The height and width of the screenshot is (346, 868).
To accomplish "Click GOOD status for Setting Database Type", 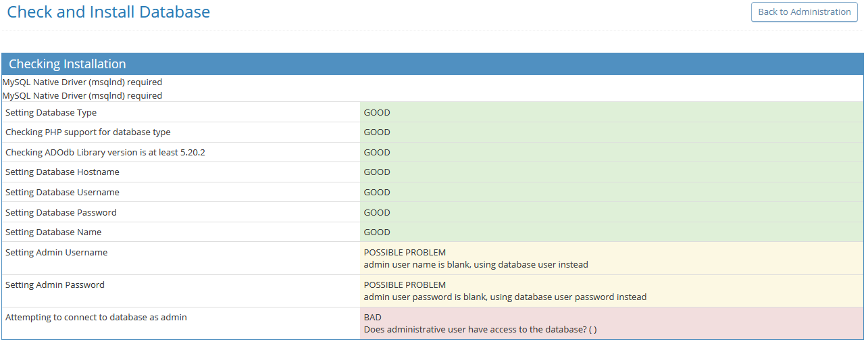I will pos(377,113).
